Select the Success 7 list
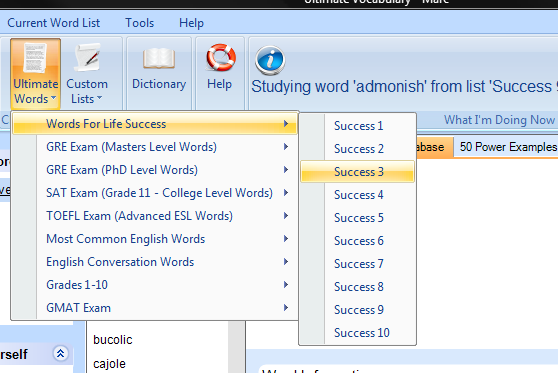 tap(358, 264)
